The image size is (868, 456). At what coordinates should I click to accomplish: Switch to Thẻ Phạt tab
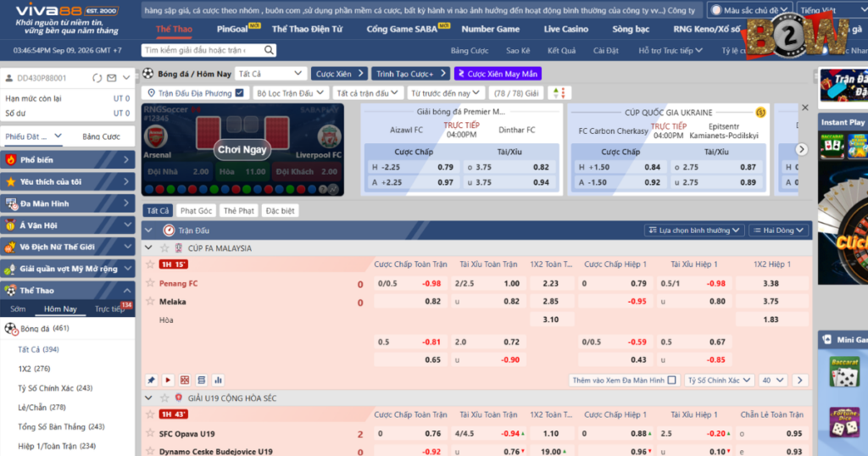point(238,210)
